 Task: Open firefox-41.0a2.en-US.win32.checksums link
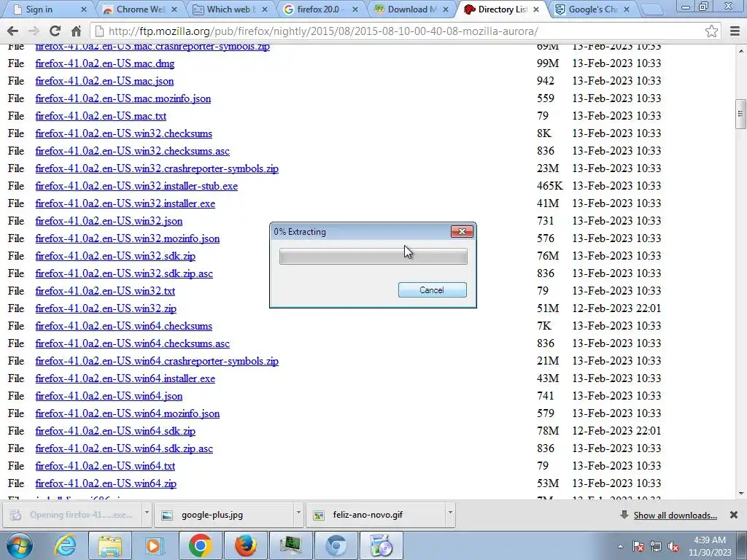click(124, 134)
